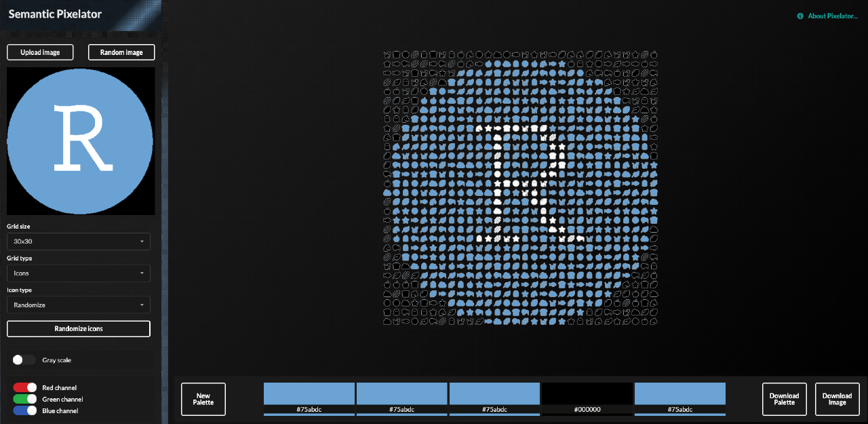Click the Upload image button
The height and width of the screenshot is (424, 868).
39,52
